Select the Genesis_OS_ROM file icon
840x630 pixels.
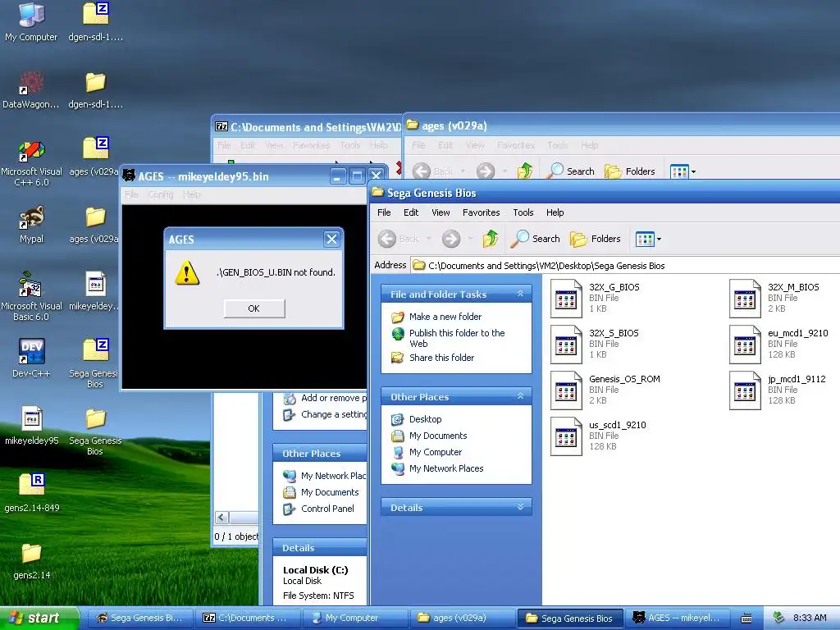tap(566, 390)
